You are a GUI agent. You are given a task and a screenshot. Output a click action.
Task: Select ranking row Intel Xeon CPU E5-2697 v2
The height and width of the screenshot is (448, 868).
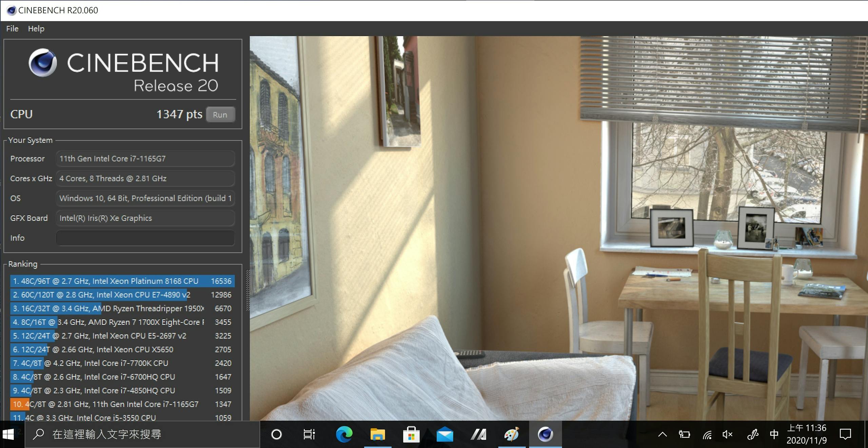pyautogui.click(x=122, y=336)
